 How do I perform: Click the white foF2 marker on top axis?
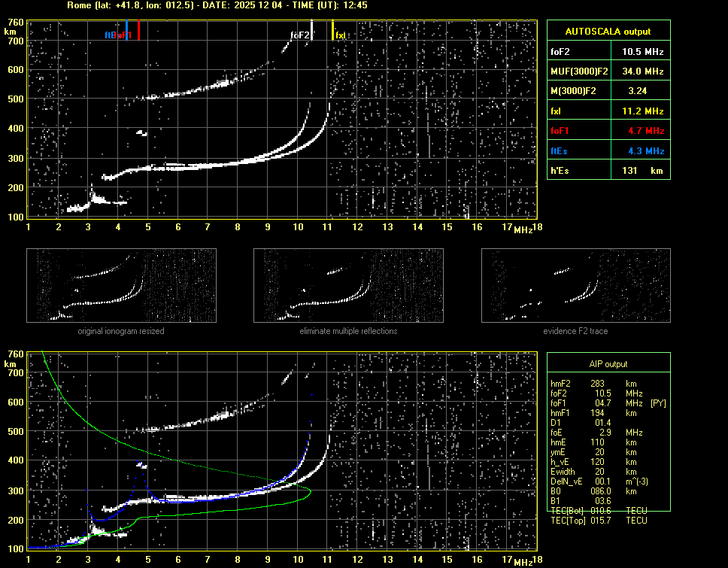point(311,31)
